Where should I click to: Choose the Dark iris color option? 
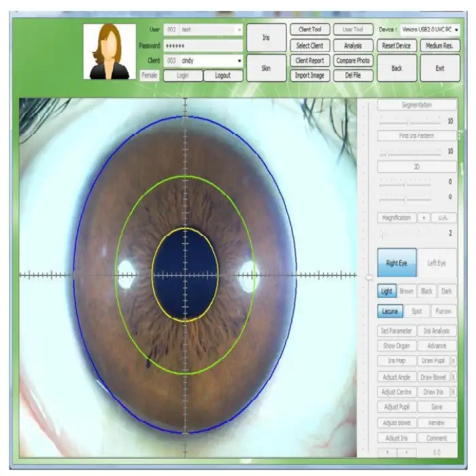pyautogui.click(x=447, y=291)
